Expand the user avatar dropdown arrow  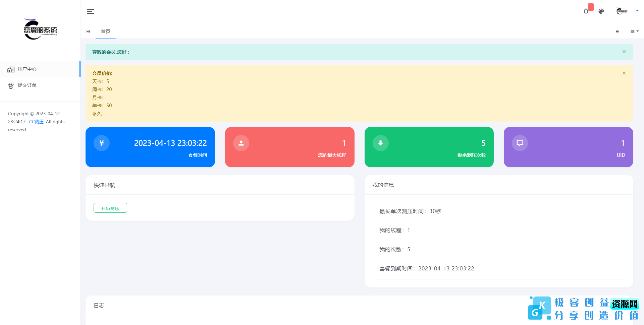(x=637, y=11)
